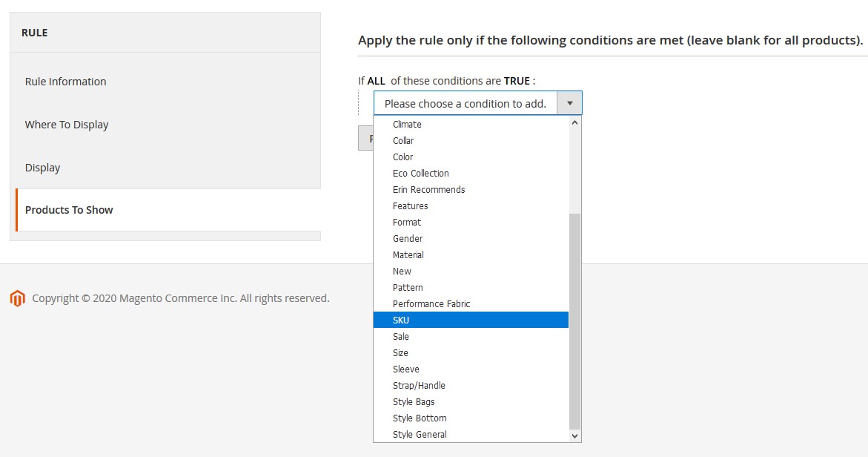
Task: Pick Performance Fabric from the list
Action: coord(431,304)
